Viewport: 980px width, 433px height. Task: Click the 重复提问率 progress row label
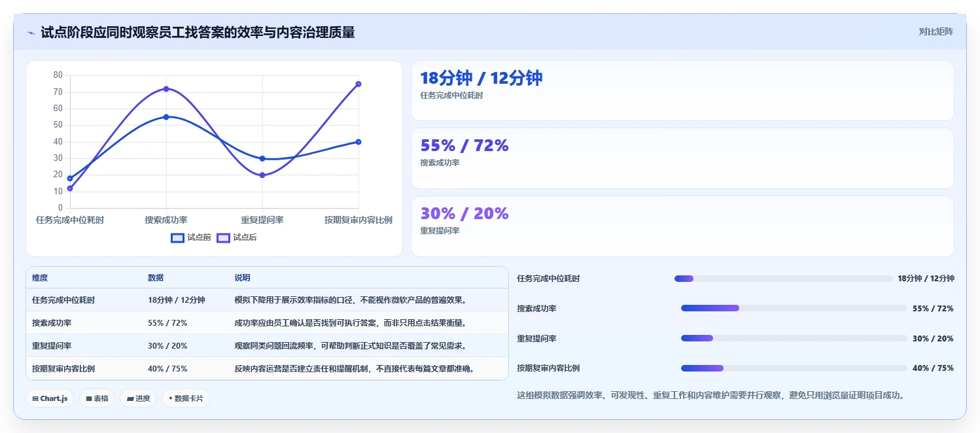coord(536,339)
